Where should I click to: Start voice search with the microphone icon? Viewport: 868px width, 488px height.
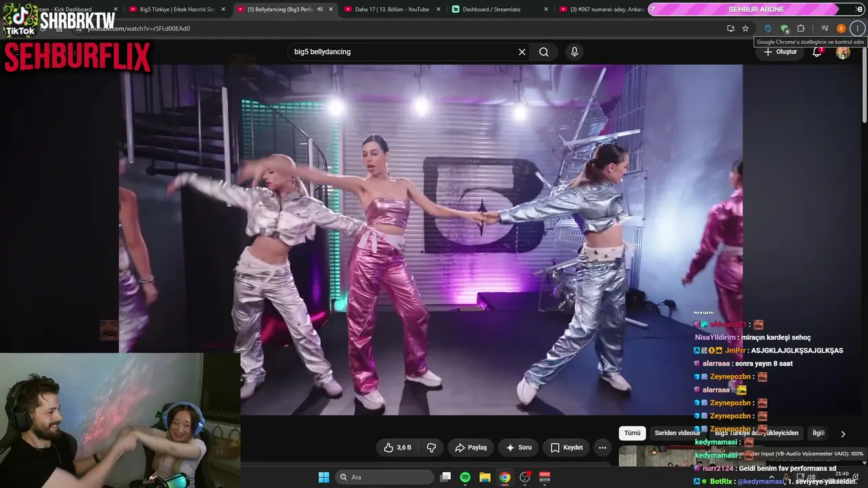tap(574, 52)
